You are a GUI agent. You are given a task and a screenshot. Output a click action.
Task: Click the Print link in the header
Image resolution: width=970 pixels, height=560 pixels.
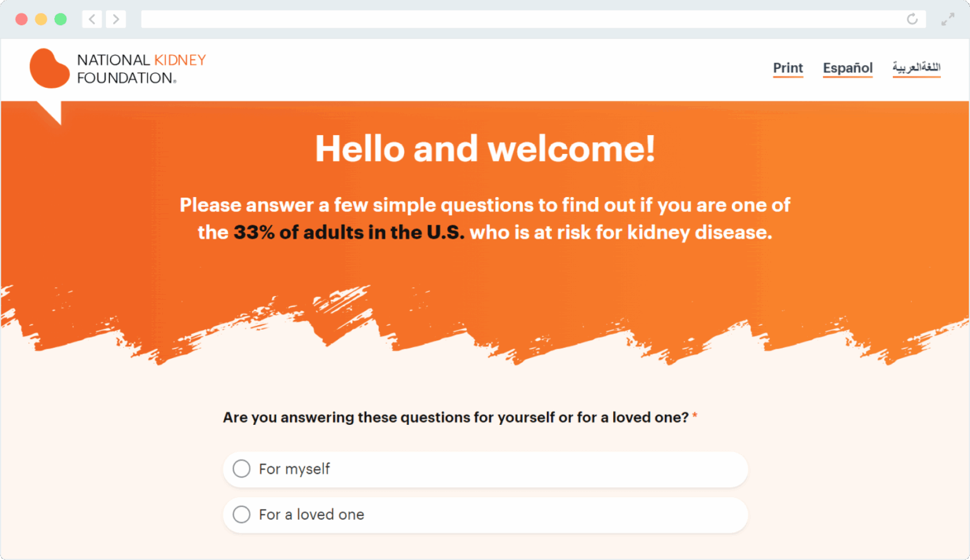(x=787, y=68)
